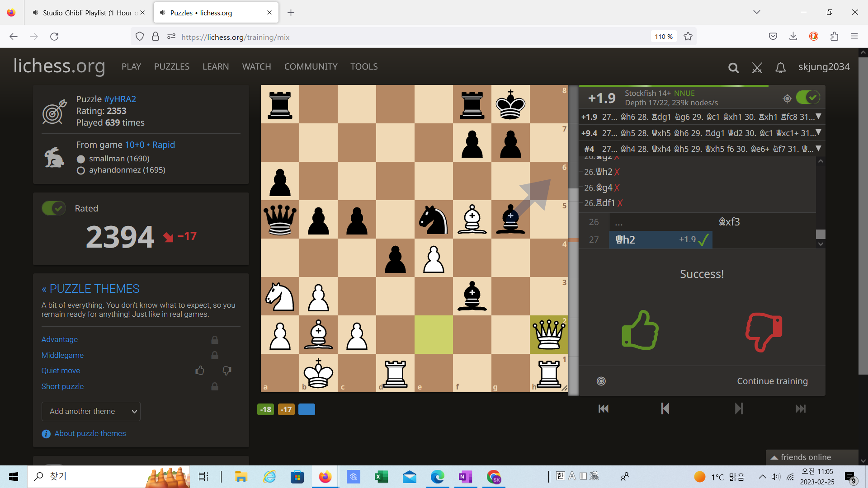Click Continue training
Screen dimensions: 868x488
pyautogui.click(x=772, y=381)
